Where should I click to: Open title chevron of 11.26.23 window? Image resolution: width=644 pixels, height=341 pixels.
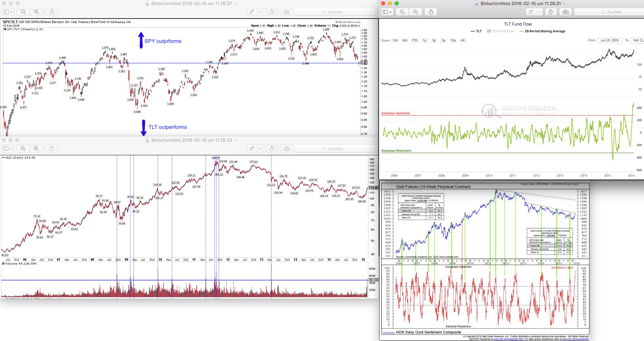(235, 140)
